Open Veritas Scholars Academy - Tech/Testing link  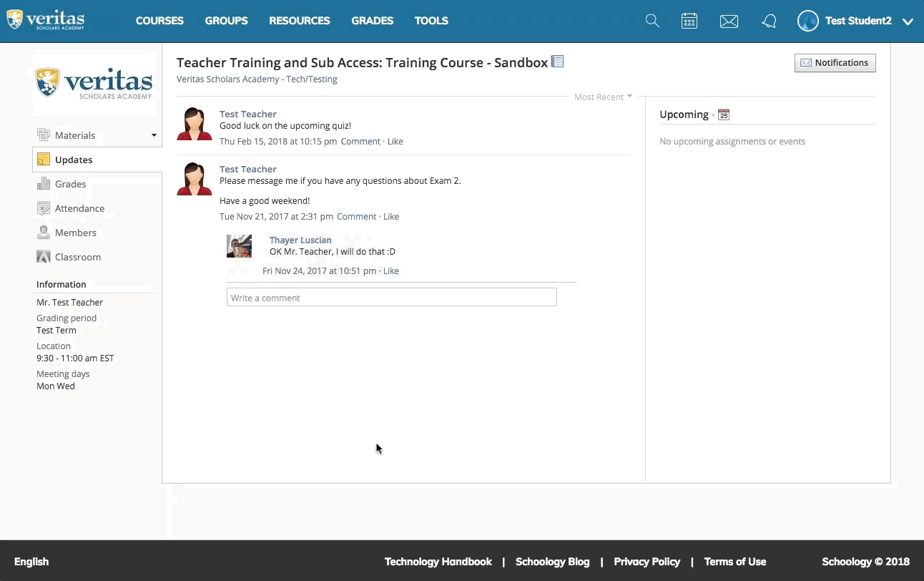click(x=257, y=79)
